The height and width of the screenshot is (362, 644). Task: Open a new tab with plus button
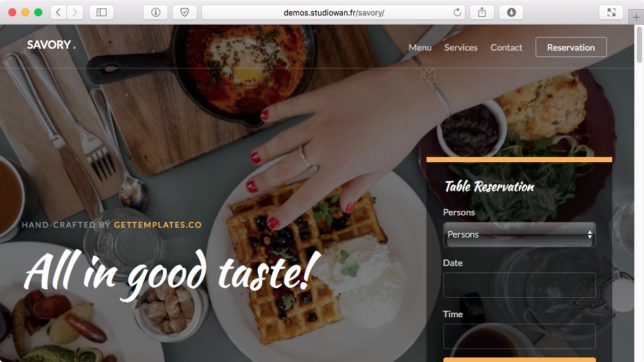click(x=636, y=18)
